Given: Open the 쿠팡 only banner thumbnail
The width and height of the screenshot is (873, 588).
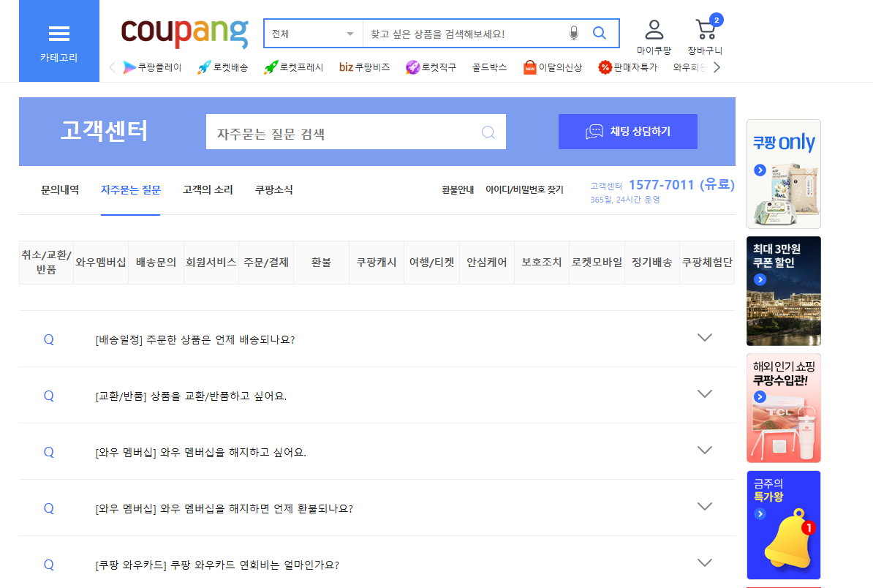Looking at the screenshot, I should 783,174.
